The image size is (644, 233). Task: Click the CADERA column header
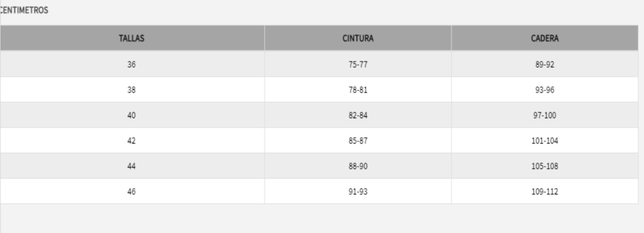[x=544, y=38]
